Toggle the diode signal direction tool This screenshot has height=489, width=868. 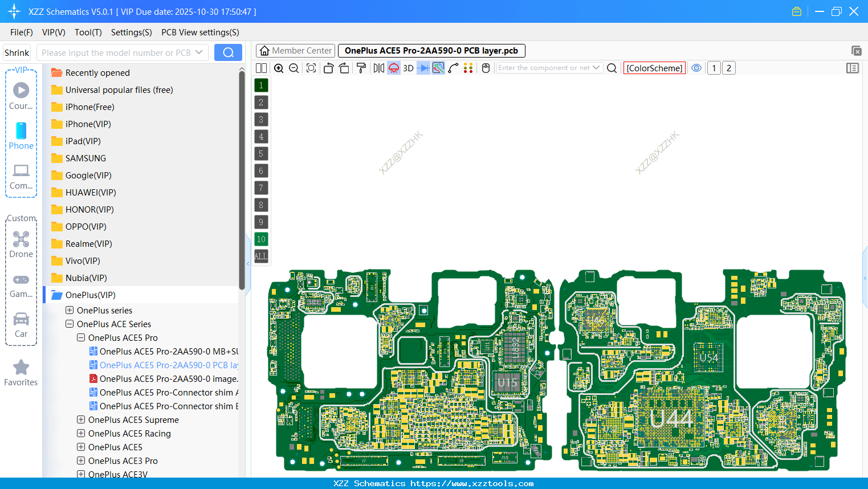[x=423, y=68]
